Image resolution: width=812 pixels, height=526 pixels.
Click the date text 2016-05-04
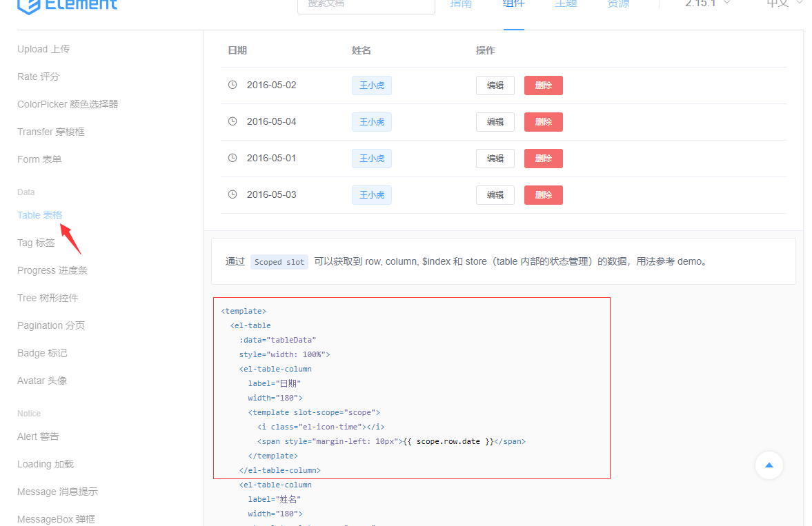tap(271, 121)
